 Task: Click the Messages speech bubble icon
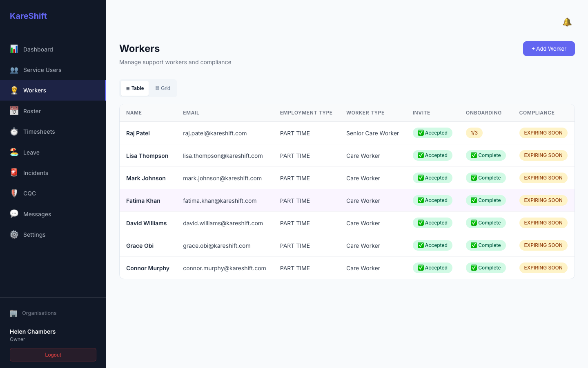pos(14,214)
